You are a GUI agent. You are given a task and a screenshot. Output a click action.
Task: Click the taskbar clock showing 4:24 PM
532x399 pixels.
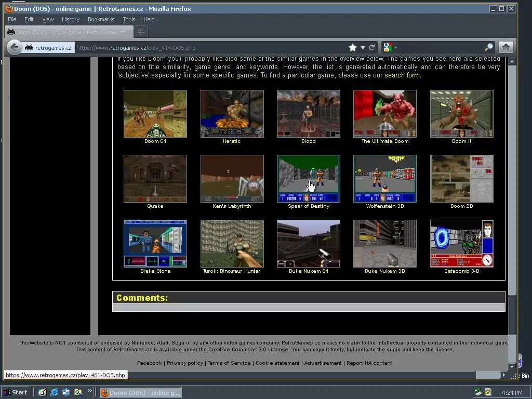pos(512,393)
